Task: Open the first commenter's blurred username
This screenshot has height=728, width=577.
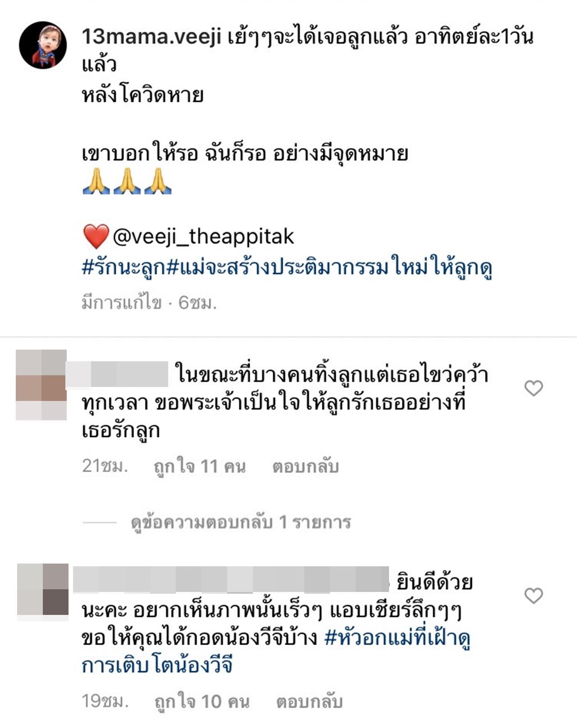Action: (117, 374)
